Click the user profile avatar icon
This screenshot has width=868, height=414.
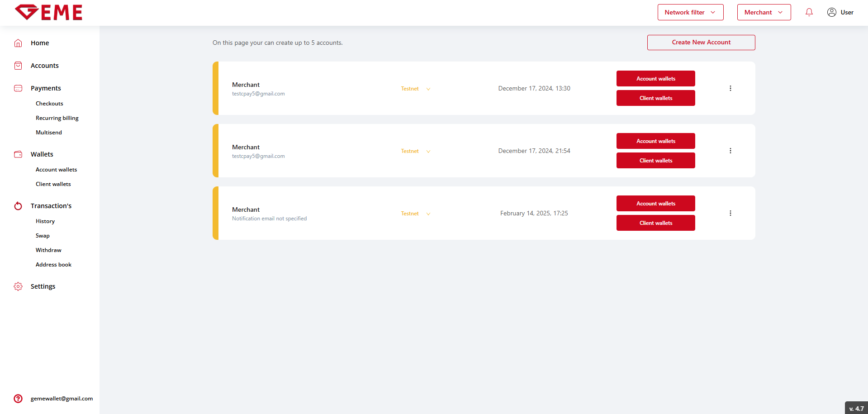coord(831,12)
